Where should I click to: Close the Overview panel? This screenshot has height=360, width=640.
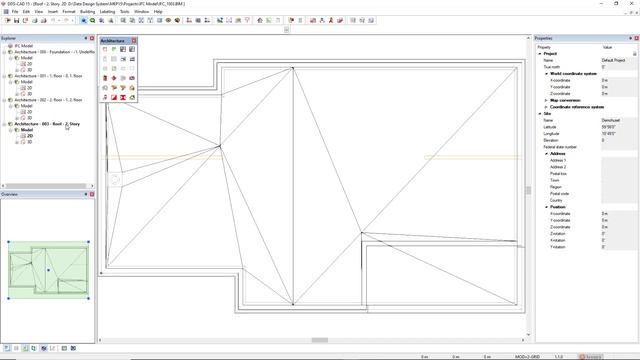pos(92,194)
